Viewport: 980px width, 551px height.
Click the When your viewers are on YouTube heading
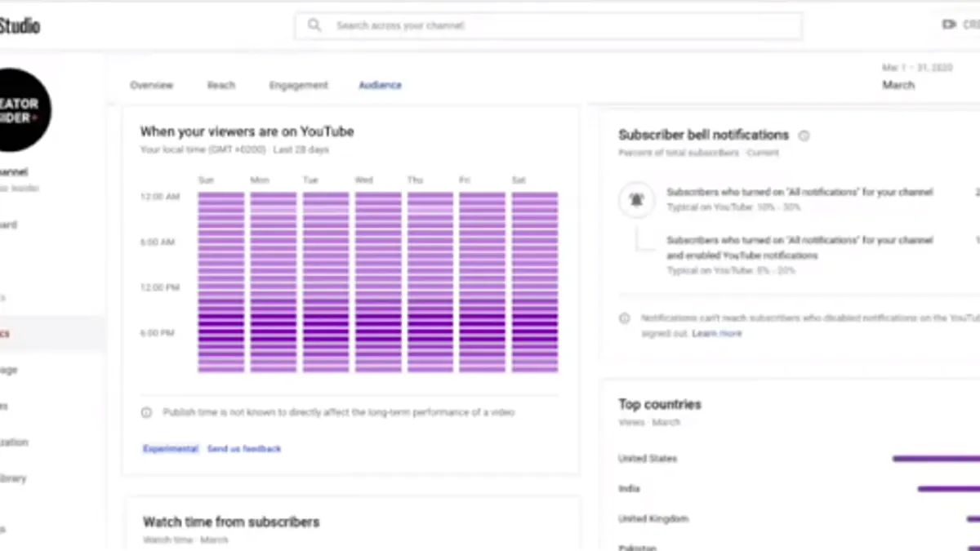(247, 131)
